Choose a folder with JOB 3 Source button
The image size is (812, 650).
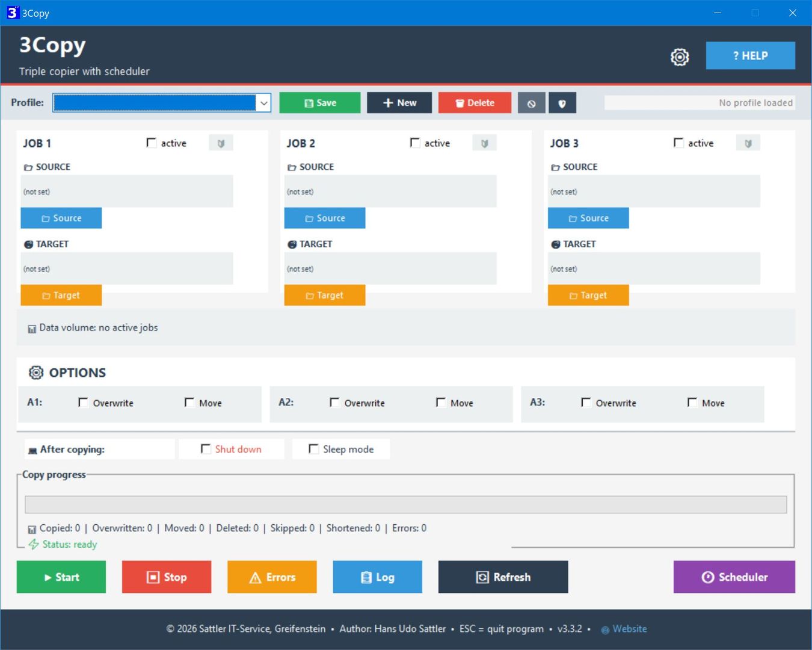click(588, 218)
